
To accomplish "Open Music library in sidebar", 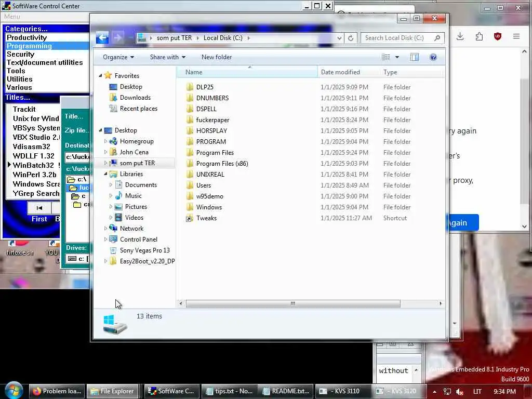I will point(133,196).
